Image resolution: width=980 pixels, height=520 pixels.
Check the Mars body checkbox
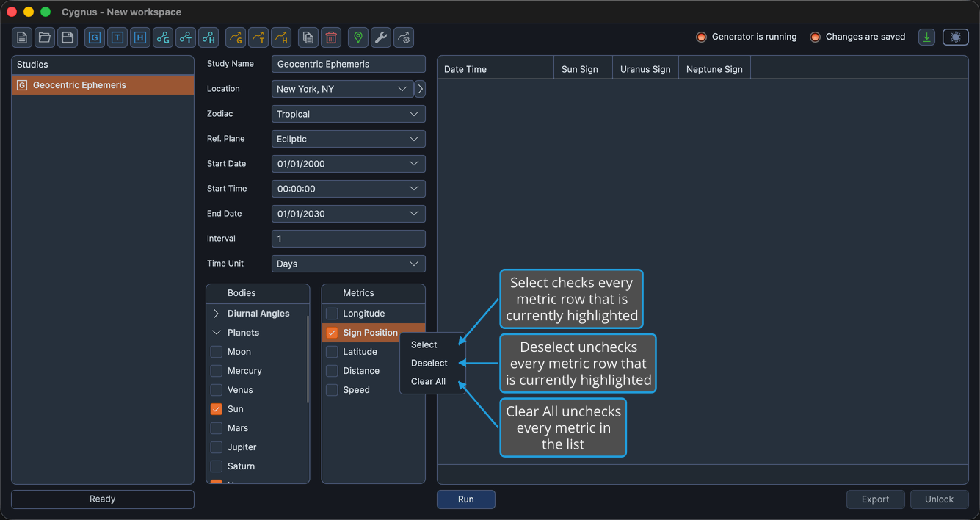(x=217, y=428)
